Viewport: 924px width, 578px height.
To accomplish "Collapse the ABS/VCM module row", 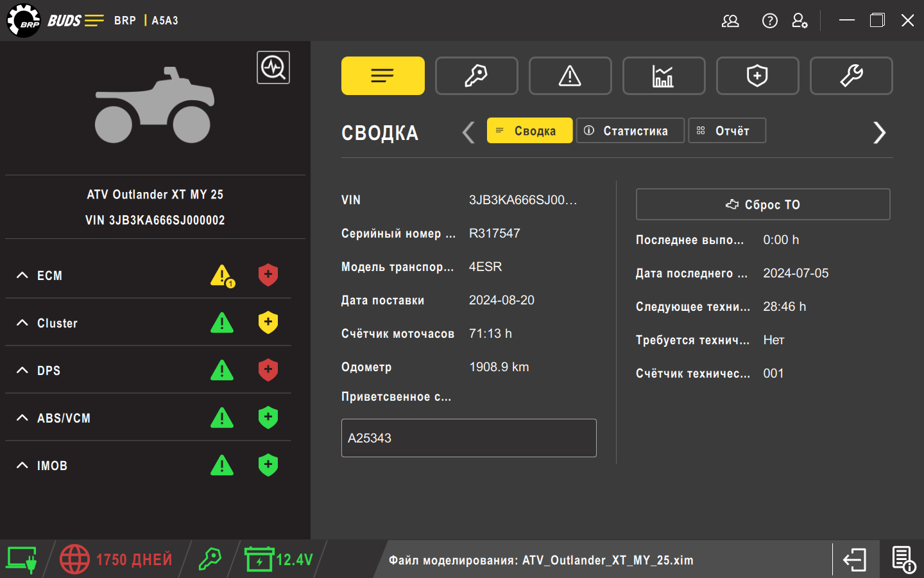I will (x=22, y=417).
